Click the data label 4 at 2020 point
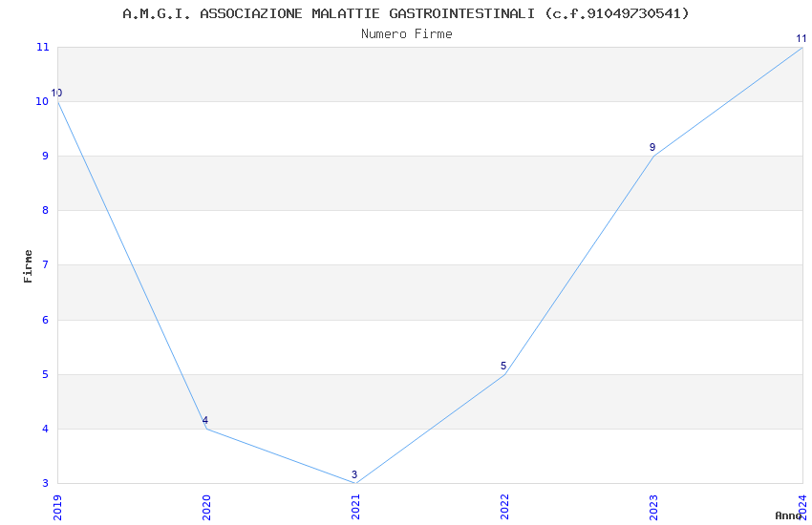Screen dimensions: 812x525 (x=205, y=420)
